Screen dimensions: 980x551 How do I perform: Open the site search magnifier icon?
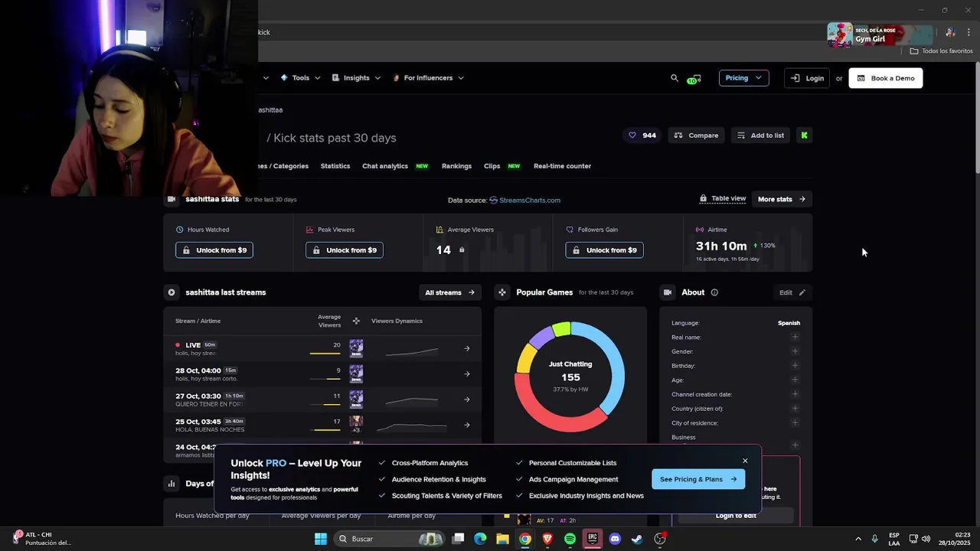(675, 78)
